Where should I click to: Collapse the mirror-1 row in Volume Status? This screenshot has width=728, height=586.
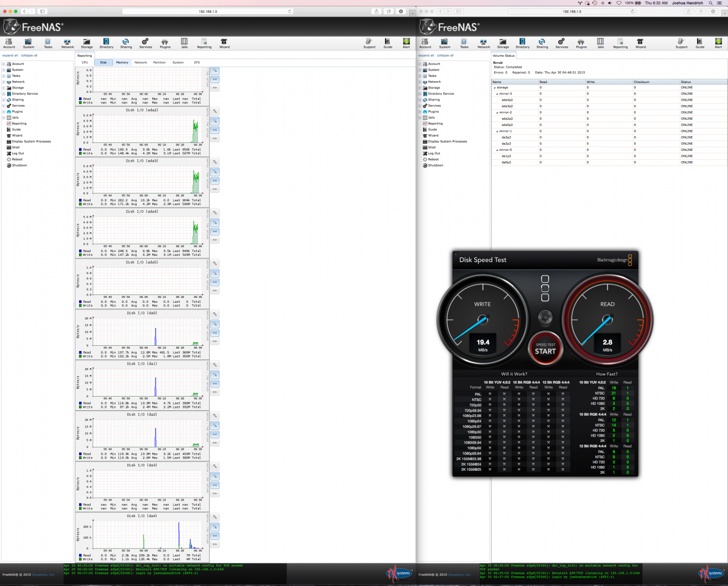pos(497,131)
